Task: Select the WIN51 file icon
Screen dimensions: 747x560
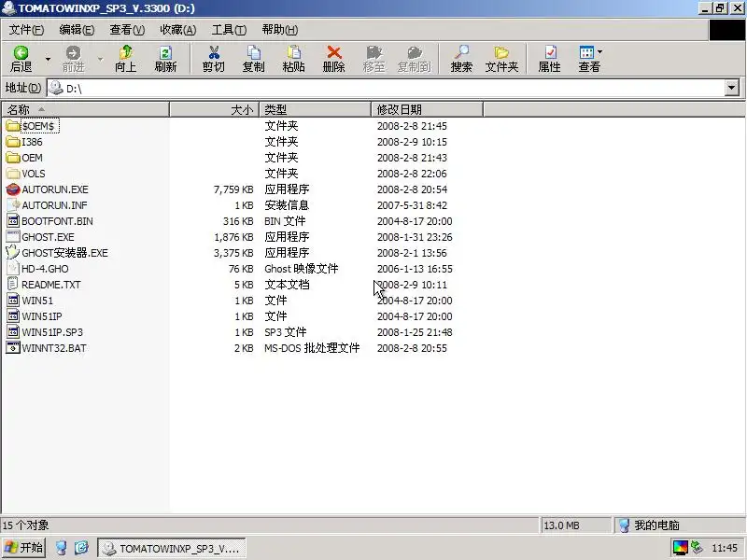Action: pos(13,301)
